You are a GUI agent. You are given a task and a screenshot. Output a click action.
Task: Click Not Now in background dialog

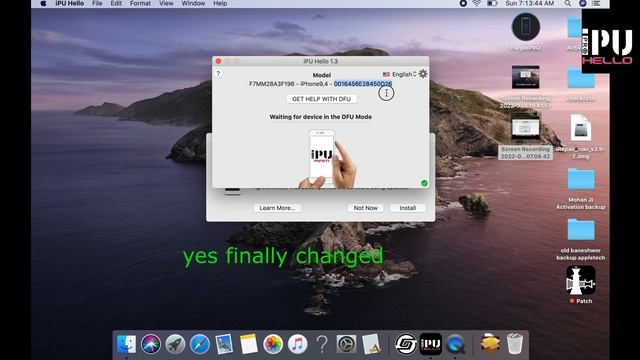(x=365, y=208)
